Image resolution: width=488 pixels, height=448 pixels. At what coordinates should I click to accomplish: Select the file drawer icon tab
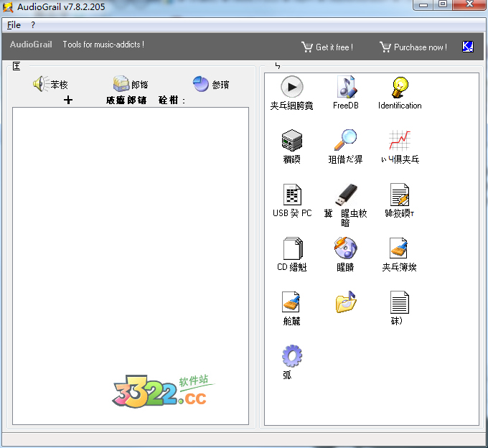pos(131,84)
